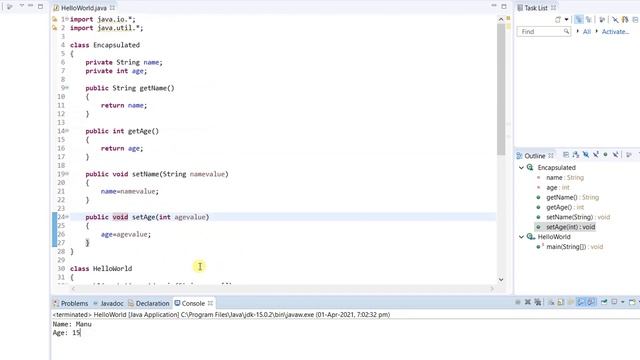Open the Display Selected Console dropdown arrow
640x360 pixels.
coord(623,302)
